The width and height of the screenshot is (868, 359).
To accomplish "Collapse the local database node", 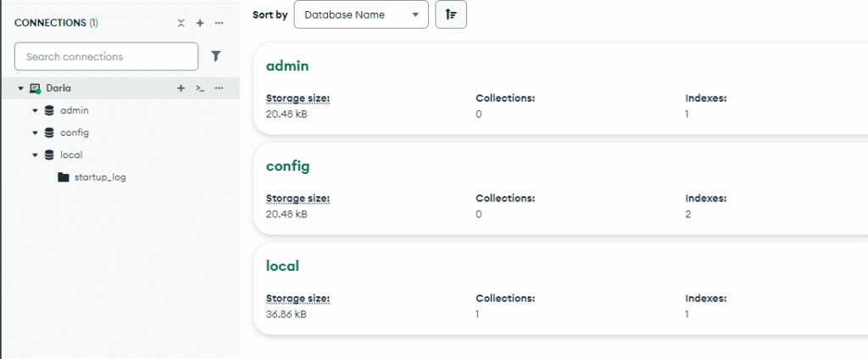I will coord(35,154).
